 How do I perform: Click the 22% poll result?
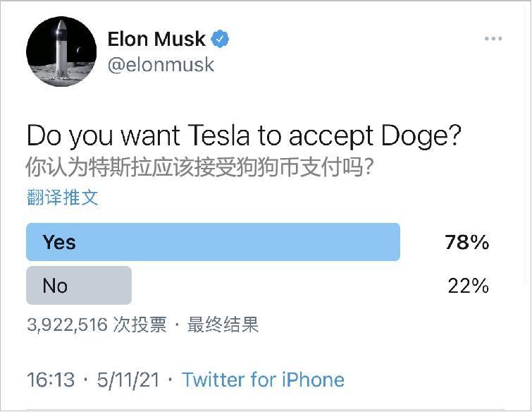tap(468, 286)
